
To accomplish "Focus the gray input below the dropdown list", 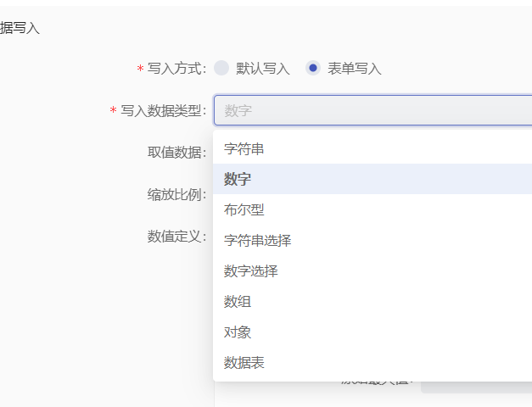I will (x=475, y=387).
